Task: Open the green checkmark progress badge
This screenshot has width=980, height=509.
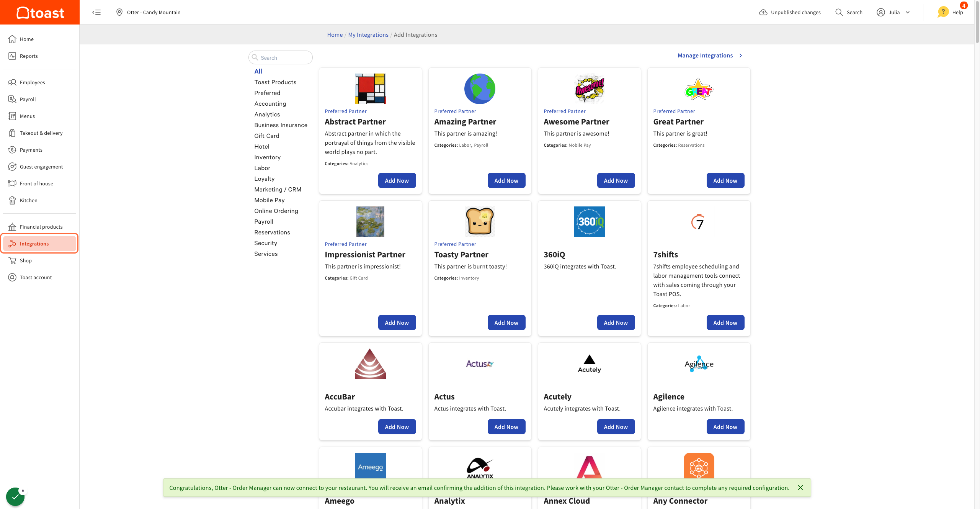Action: [15, 496]
